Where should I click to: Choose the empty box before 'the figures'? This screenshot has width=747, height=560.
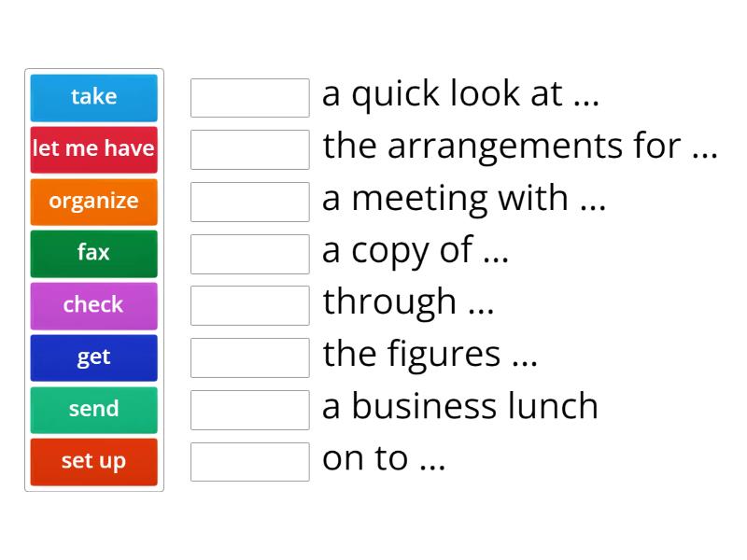click(249, 357)
